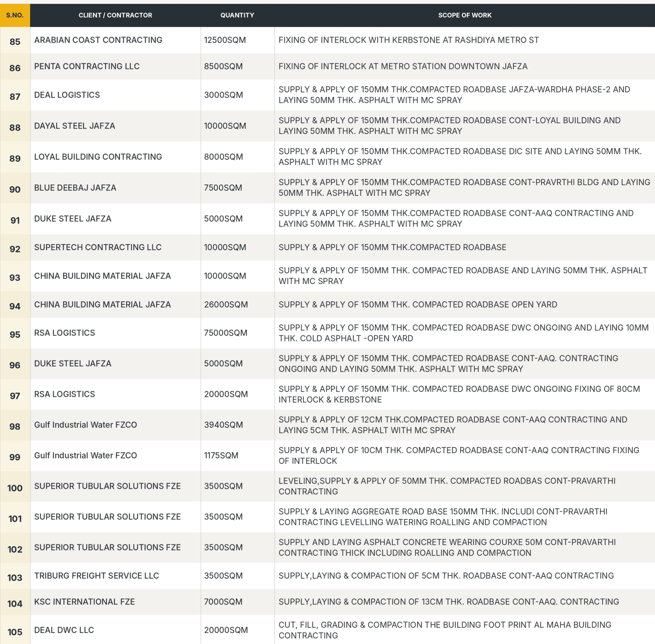
Task: Click TRIBURG FREIGHT SERVICE LLC client name
Action: pos(96,576)
